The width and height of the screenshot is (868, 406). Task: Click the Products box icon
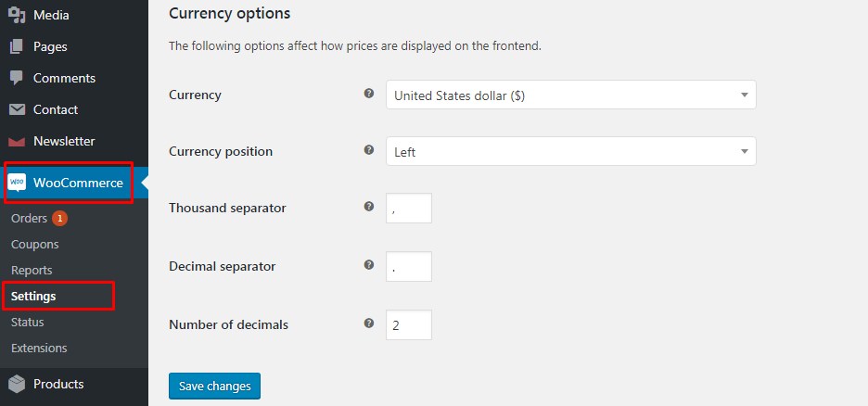pyautogui.click(x=17, y=384)
